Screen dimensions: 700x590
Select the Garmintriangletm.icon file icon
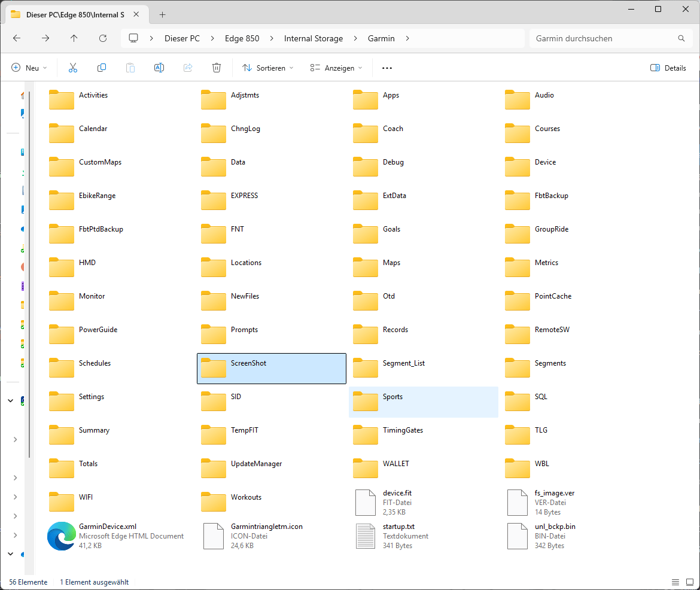[214, 536]
